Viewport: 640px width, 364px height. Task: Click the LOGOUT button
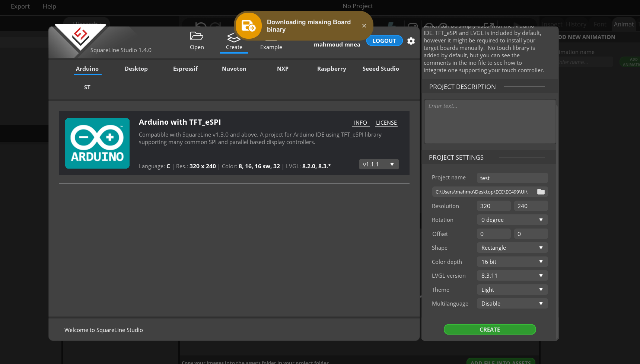(x=384, y=41)
